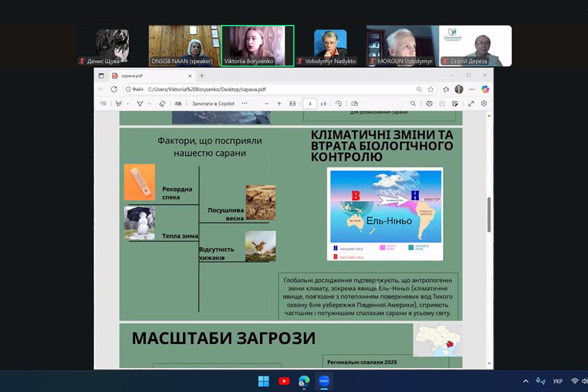This screenshot has width=588, height=392.
Task: Expand the draw pen options dropdown arrow
Action: point(128,103)
